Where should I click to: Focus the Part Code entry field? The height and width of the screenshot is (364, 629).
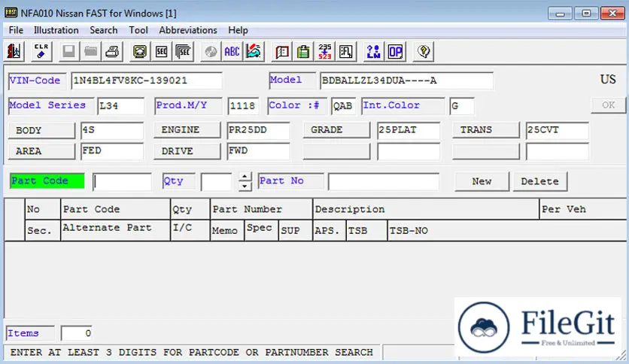[x=122, y=181]
